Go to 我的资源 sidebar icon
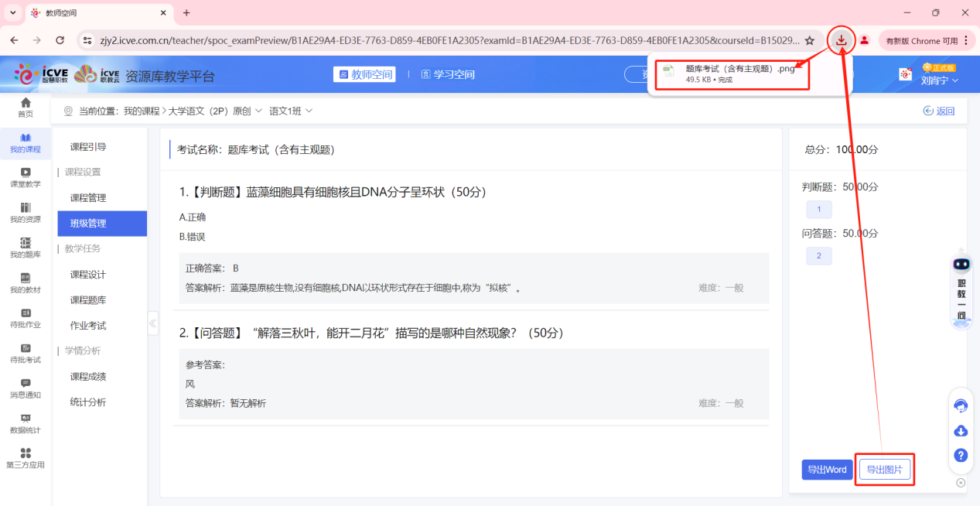This screenshot has width=980, height=506. (x=26, y=213)
